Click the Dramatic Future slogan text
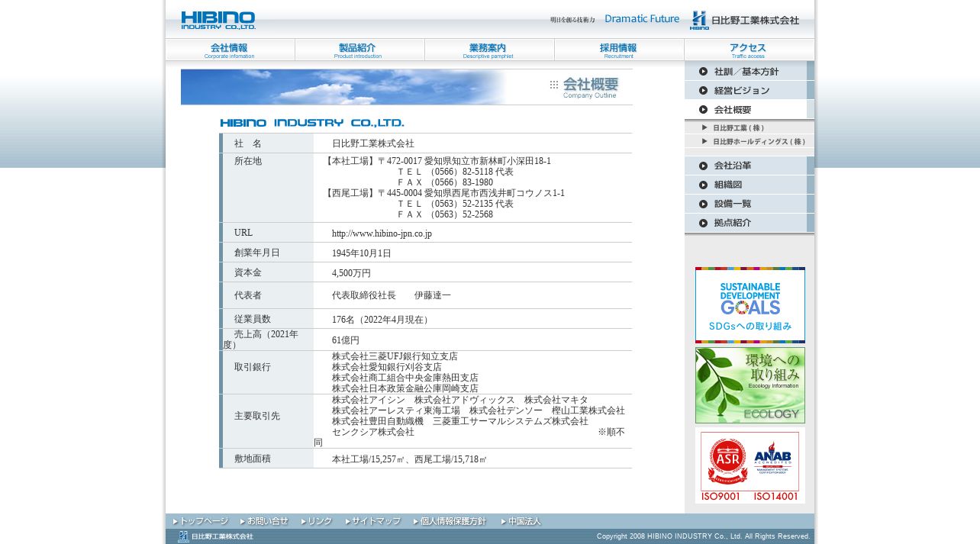 pyautogui.click(x=642, y=19)
